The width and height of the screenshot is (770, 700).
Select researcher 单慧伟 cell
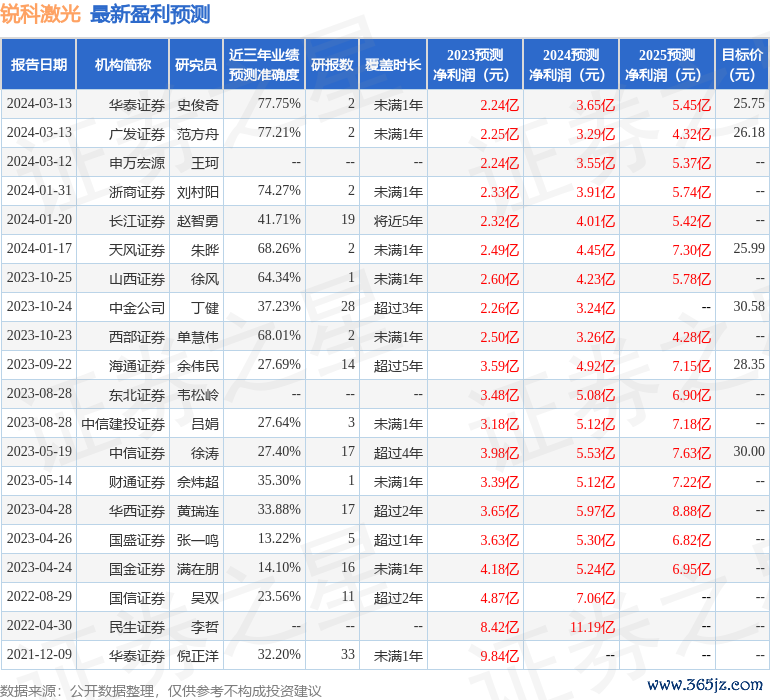click(x=198, y=336)
